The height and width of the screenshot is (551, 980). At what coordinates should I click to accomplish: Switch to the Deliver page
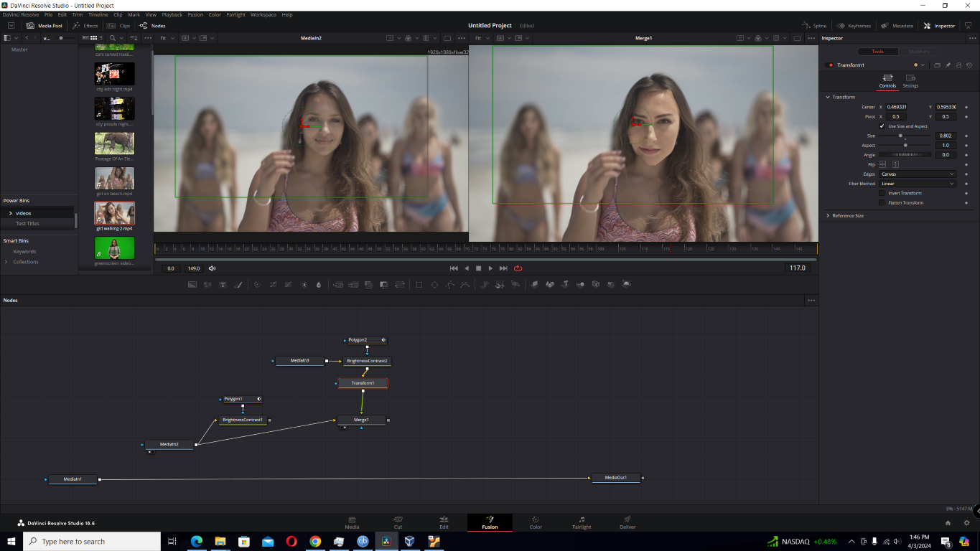[627, 522]
